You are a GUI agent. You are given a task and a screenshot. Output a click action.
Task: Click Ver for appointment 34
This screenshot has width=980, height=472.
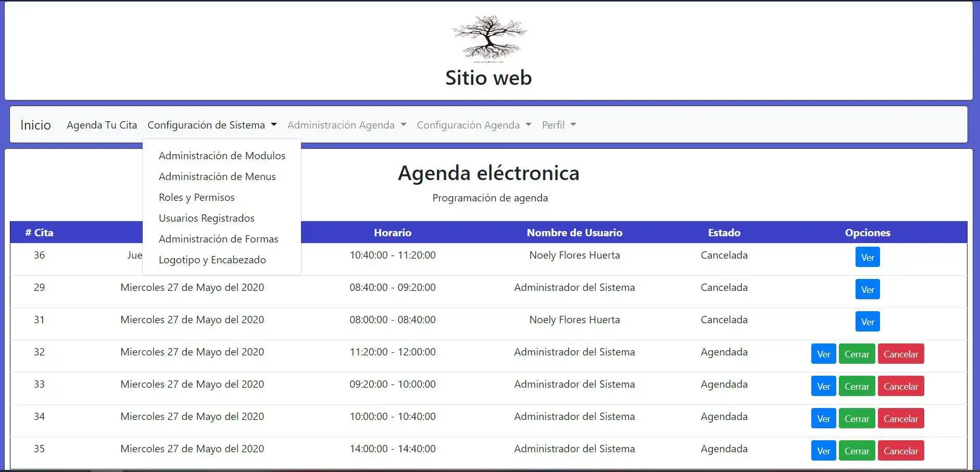pyautogui.click(x=823, y=418)
